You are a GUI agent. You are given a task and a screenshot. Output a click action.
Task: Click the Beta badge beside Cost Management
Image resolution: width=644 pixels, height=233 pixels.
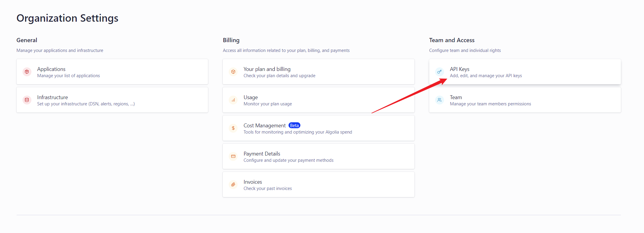coord(294,126)
